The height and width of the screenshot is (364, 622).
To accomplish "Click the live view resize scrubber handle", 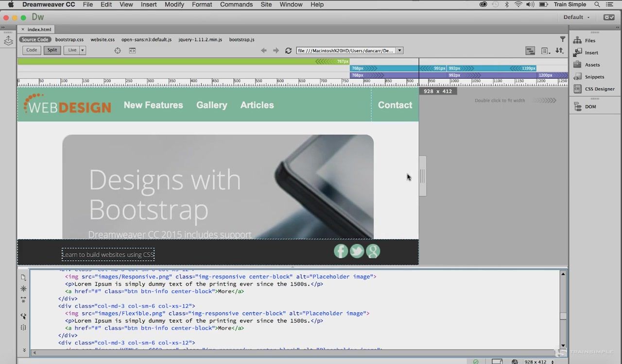I will (422, 176).
